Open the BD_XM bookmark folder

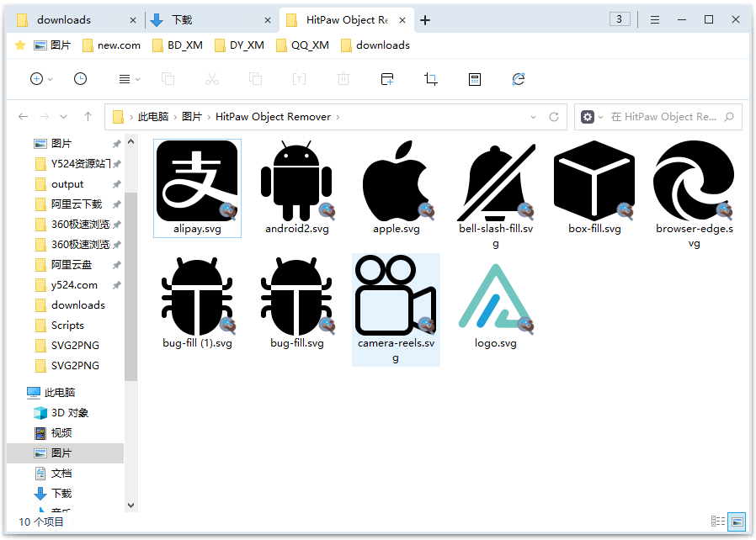coord(177,45)
